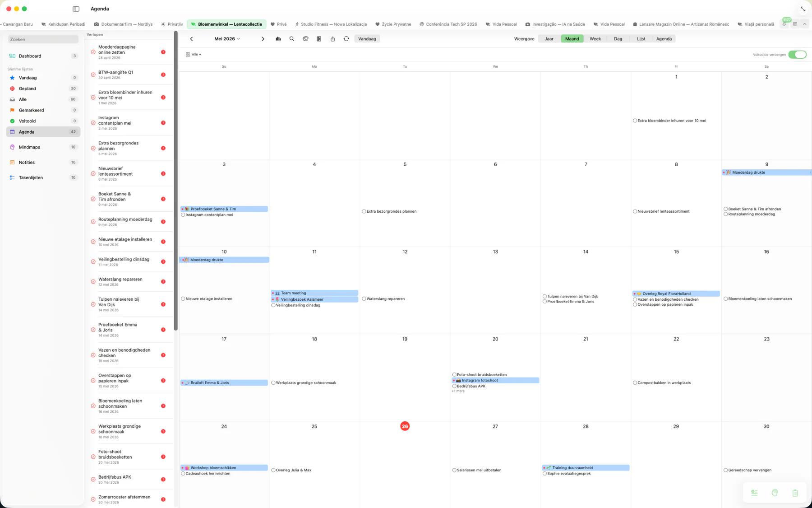Viewport: 812px width, 508px height.
Task: Open the color palette icon
Action: (x=305, y=39)
